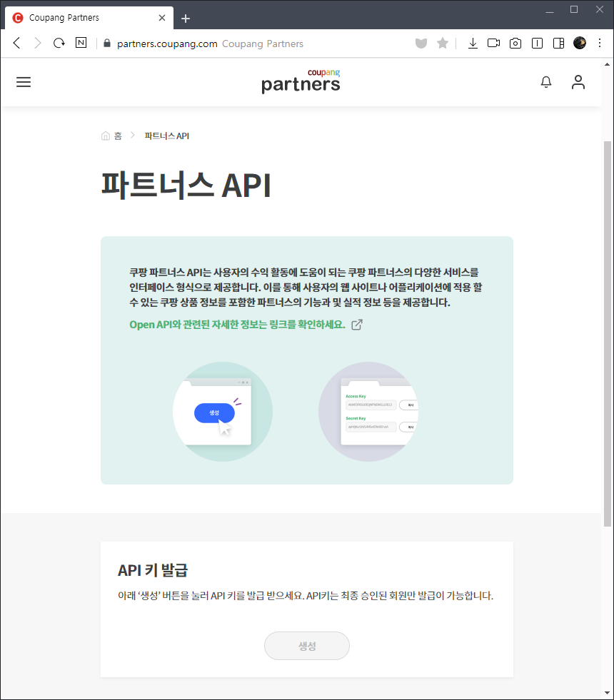Image resolution: width=614 pixels, height=700 pixels.
Task: Close the Coupang Partners tab
Action: click(162, 18)
